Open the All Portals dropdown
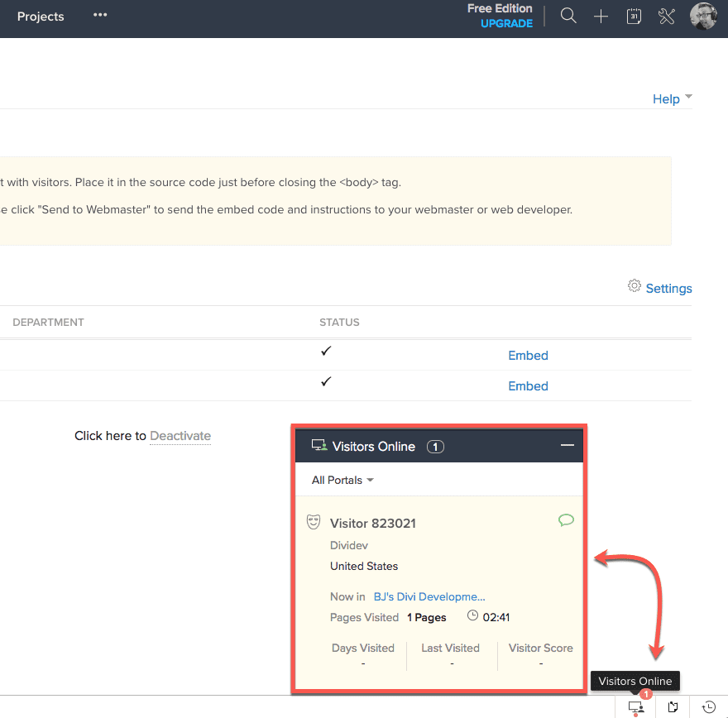Screen dimensions: 728x718 pyautogui.click(x=342, y=480)
